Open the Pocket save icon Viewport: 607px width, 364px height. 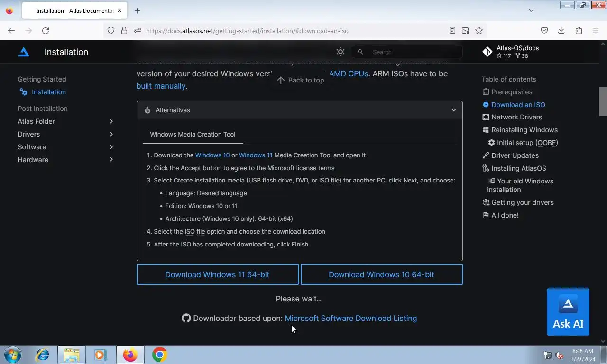tap(544, 31)
